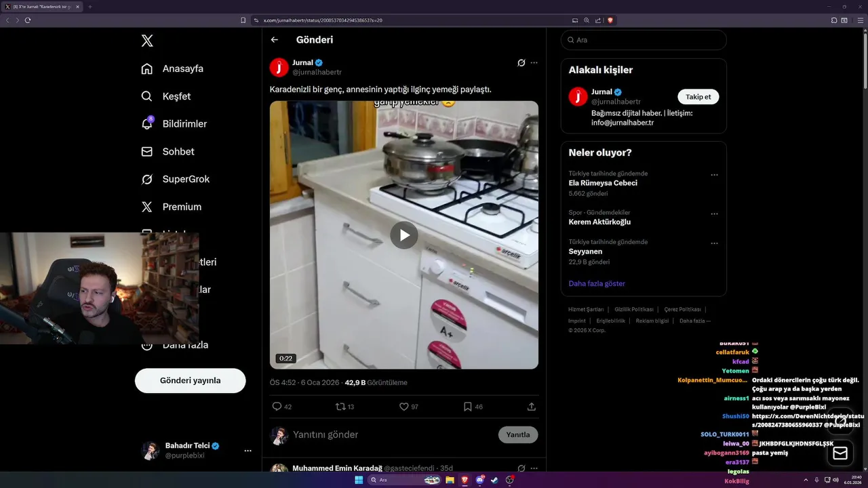
Task: Click the Yanıtla button
Action: click(x=518, y=434)
